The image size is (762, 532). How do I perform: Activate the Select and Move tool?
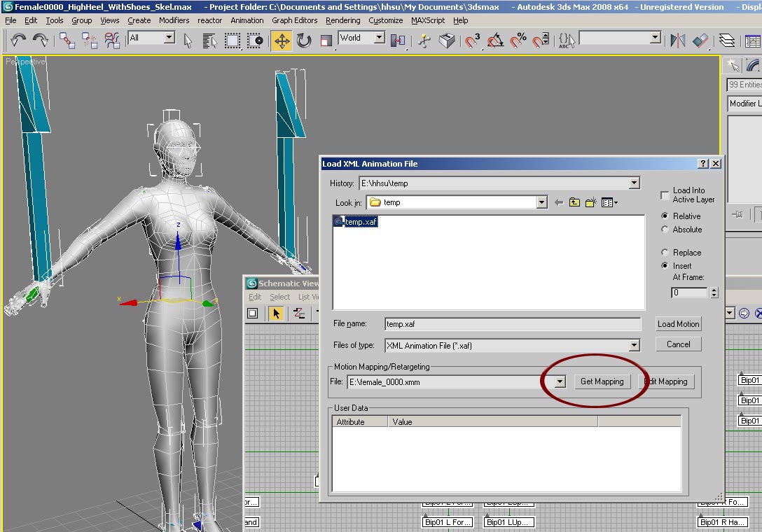(x=282, y=40)
